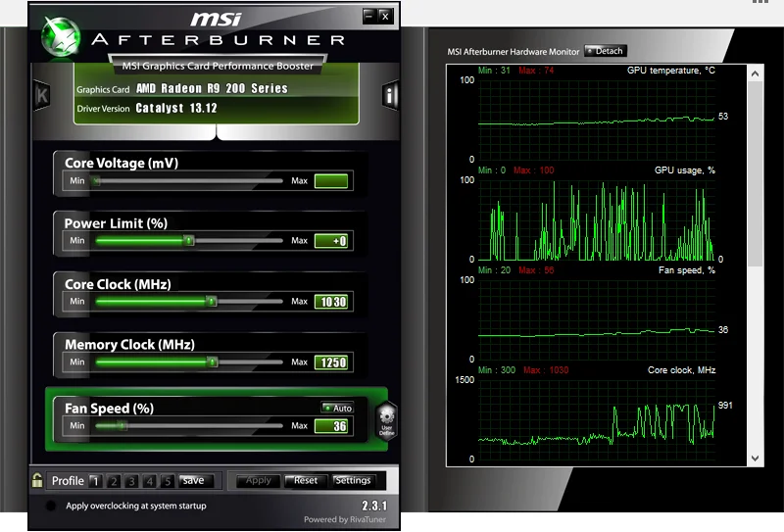Image resolution: width=784 pixels, height=532 pixels.
Task: Click hardware monitor scrollbar up arrow
Action: (x=755, y=73)
